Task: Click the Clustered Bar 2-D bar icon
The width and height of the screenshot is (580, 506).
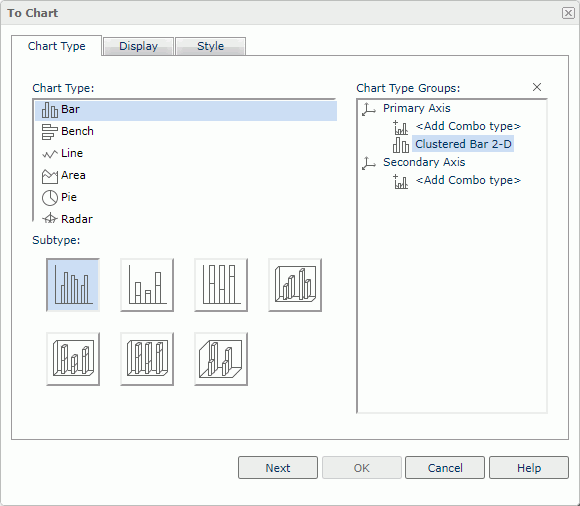Action: 401,145
